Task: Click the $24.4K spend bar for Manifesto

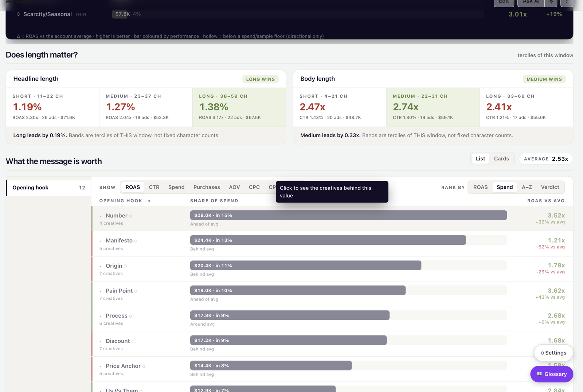Action: click(x=328, y=240)
